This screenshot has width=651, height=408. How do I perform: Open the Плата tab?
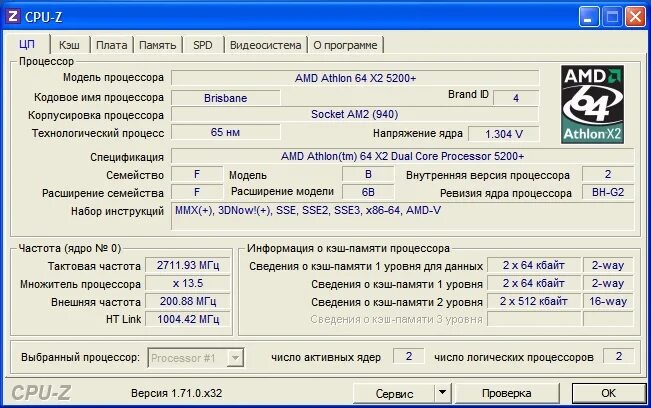point(111,45)
